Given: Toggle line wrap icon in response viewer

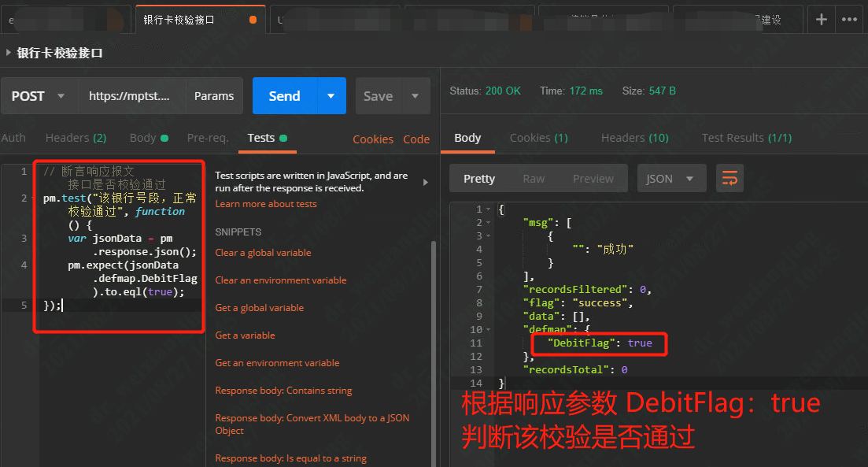Looking at the screenshot, I should pyautogui.click(x=729, y=179).
